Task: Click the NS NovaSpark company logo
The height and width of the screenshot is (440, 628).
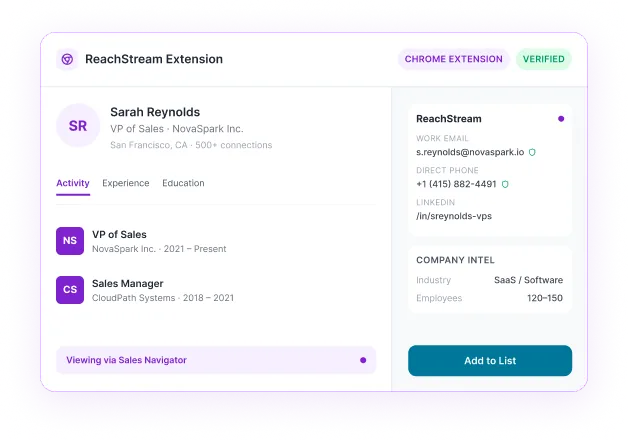Action: [x=70, y=241]
